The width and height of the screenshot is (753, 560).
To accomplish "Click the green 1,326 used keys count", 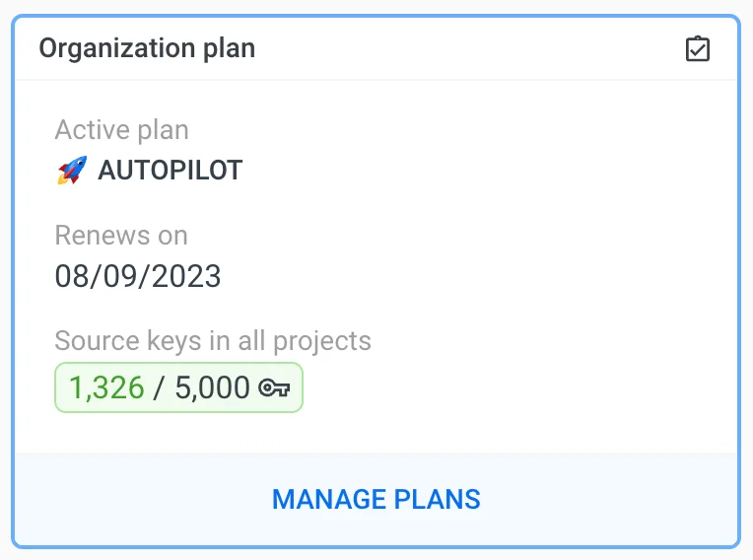I will 106,388.
